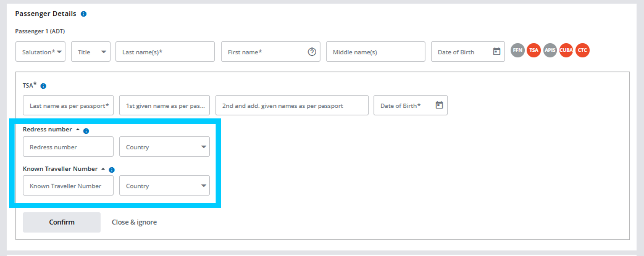Open calendar in TSA Date of Birth field
Viewport: 644px width, 256px height.
point(439,105)
